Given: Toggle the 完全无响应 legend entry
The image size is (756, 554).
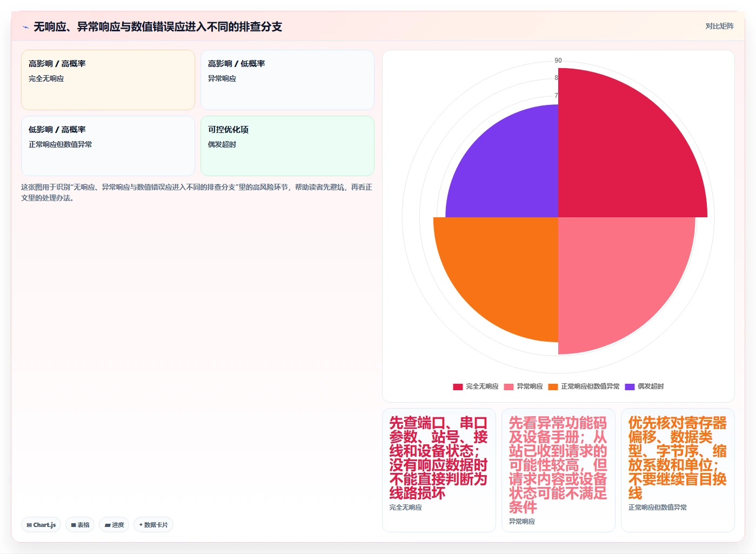Looking at the screenshot, I should pyautogui.click(x=476, y=386).
